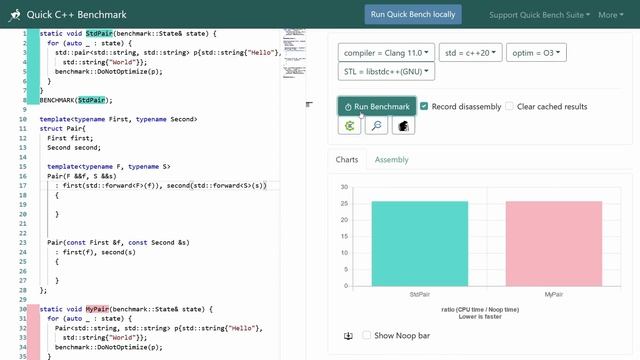Open optim = O3 dropdown
The height and width of the screenshot is (360, 640).
pyautogui.click(x=536, y=53)
